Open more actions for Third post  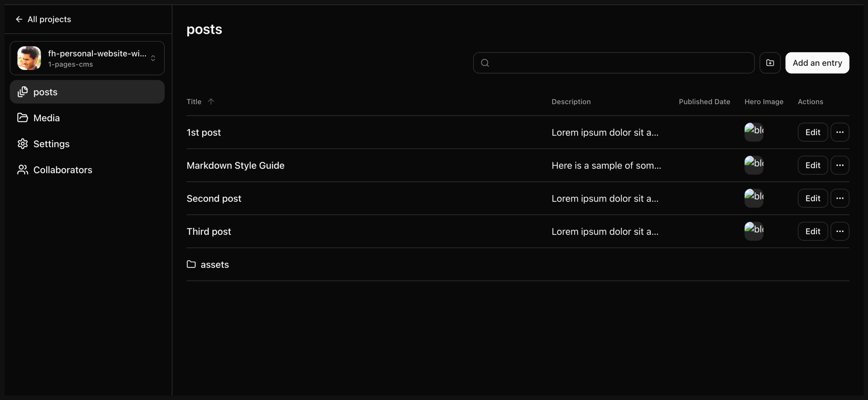click(840, 231)
